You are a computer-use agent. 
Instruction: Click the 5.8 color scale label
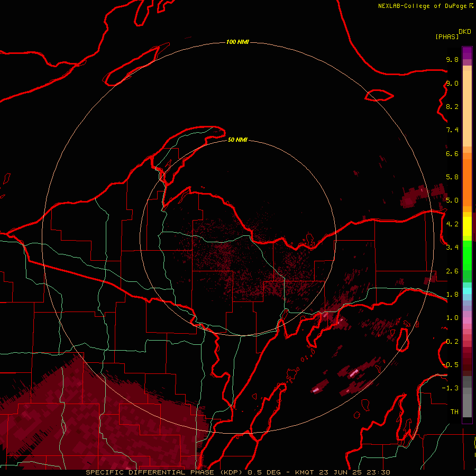click(x=452, y=177)
